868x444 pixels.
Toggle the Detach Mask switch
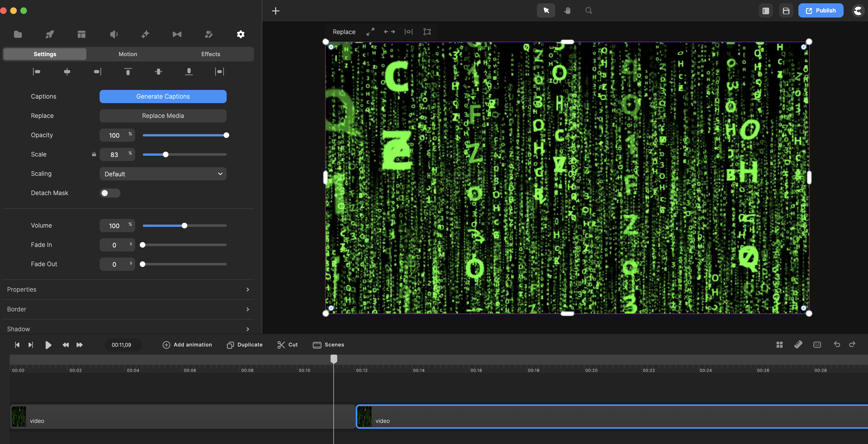click(110, 193)
